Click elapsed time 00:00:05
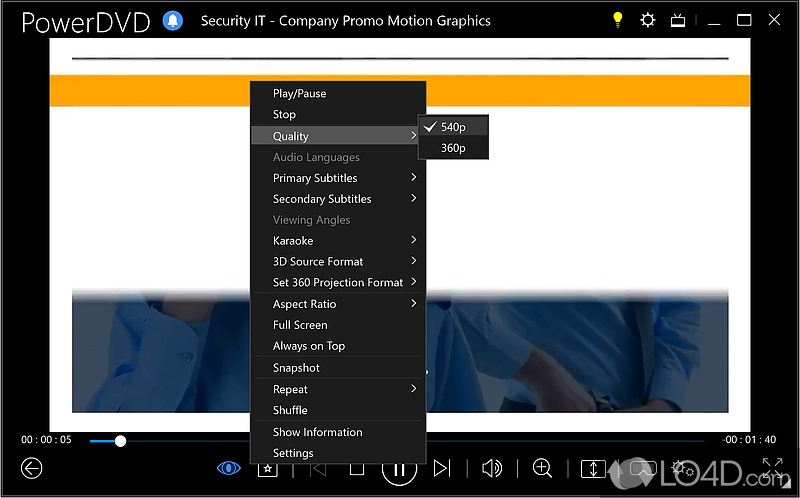The image size is (800, 498). click(46, 439)
